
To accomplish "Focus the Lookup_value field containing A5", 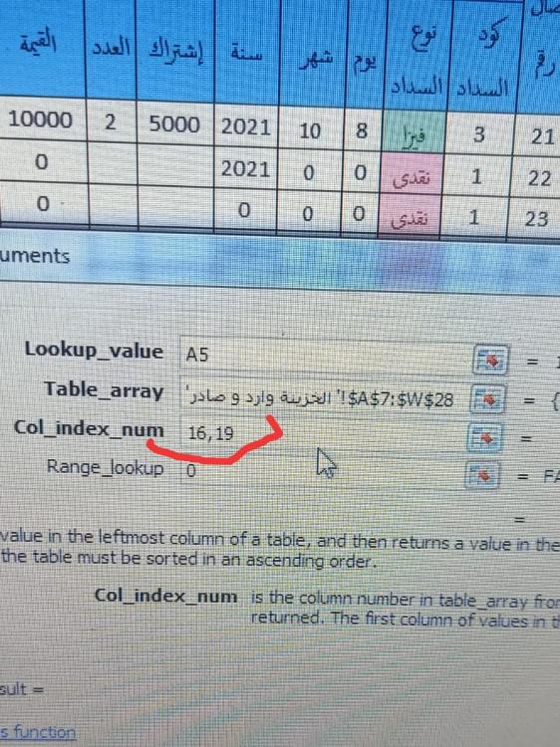I will click(x=326, y=354).
